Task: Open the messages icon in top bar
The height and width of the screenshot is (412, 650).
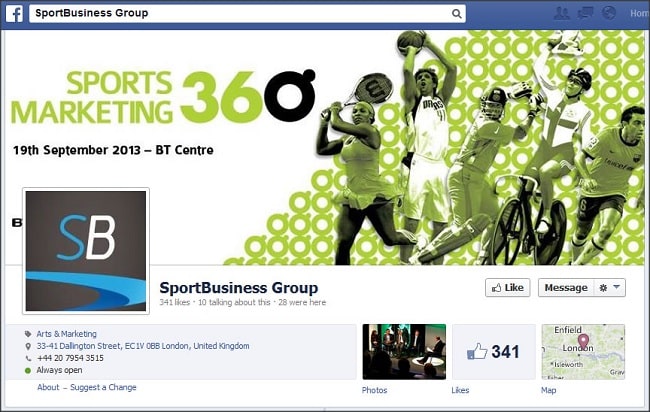Action: (585, 13)
